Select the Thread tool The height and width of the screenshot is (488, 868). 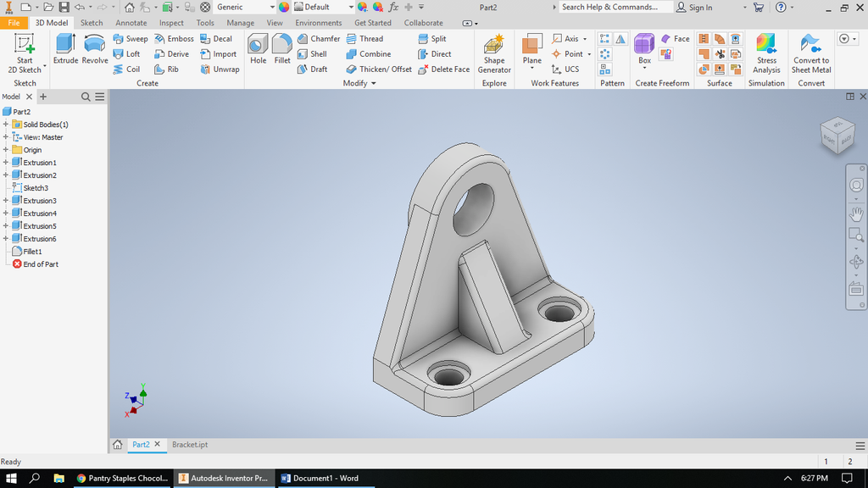[364, 39]
